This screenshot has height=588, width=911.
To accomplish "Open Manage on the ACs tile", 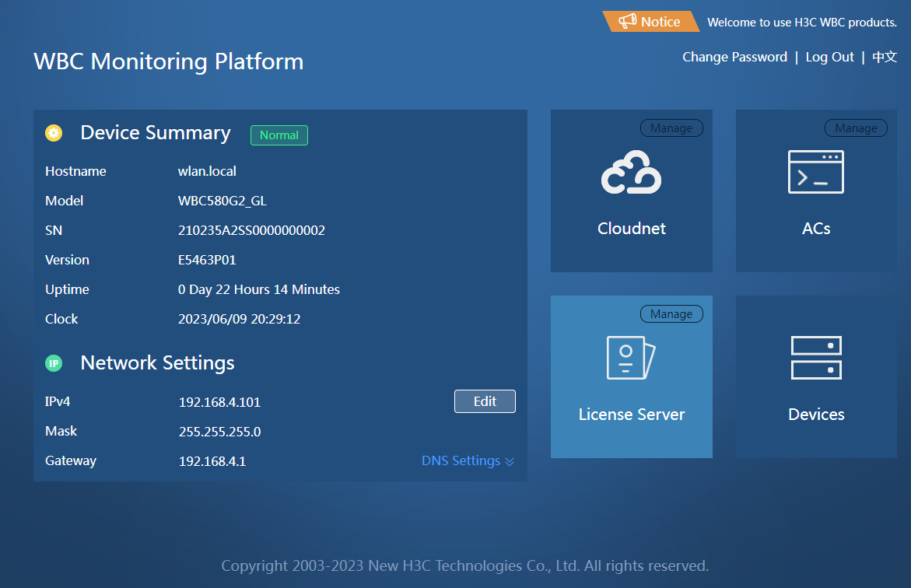I will click(857, 128).
